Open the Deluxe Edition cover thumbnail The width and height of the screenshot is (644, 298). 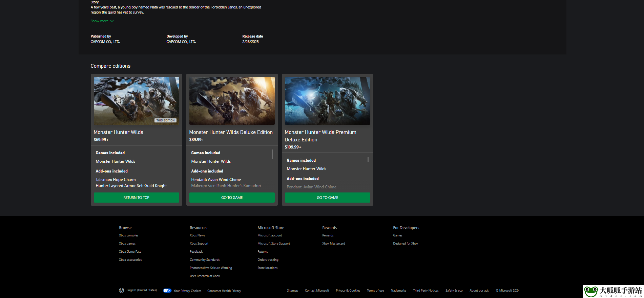pyautogui.click(x=232, y=101)
